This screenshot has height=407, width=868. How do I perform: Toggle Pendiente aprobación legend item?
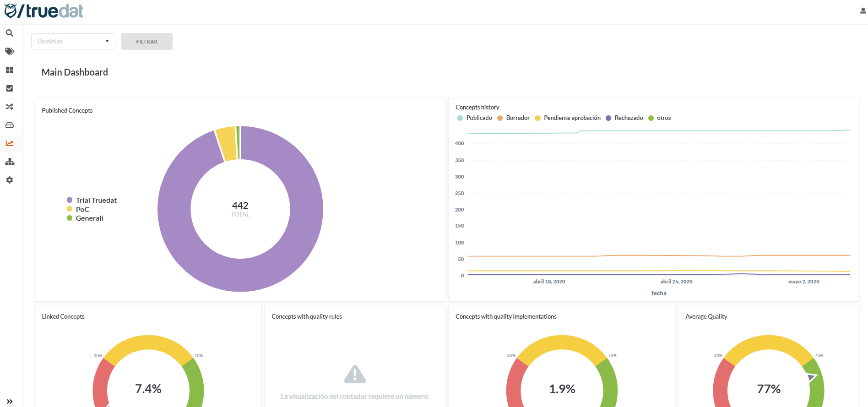click(x=568, y=118)
